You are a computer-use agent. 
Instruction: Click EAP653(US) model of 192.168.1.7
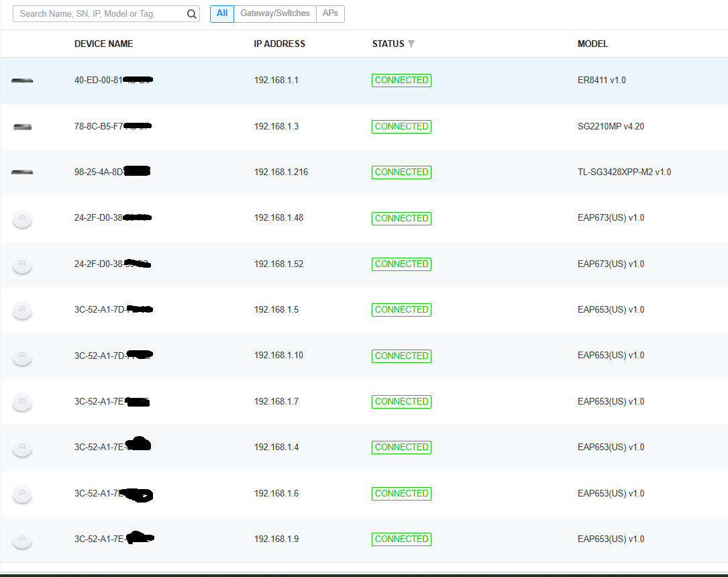611,401
